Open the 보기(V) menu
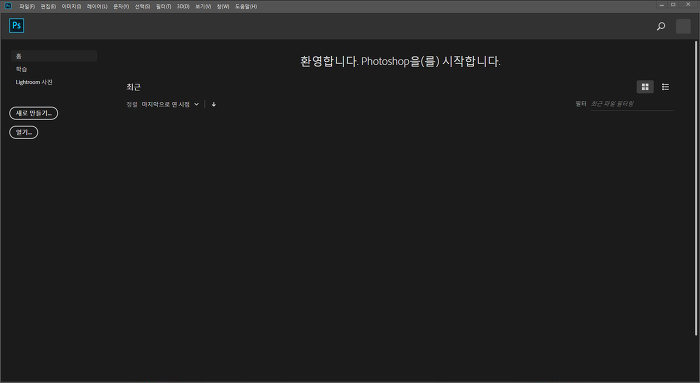700x383 pixels. tap(203, 7)
